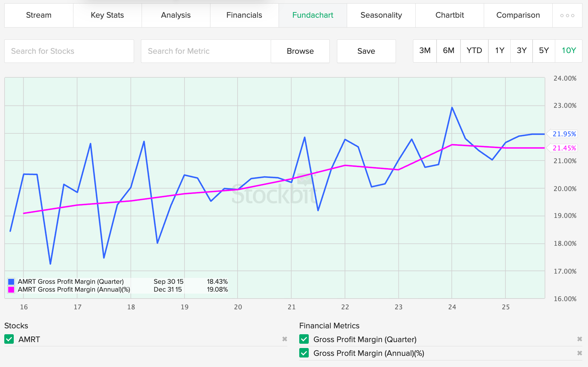
Task: Switch the chart to 5Y range
Action: (x=544, y=51)
